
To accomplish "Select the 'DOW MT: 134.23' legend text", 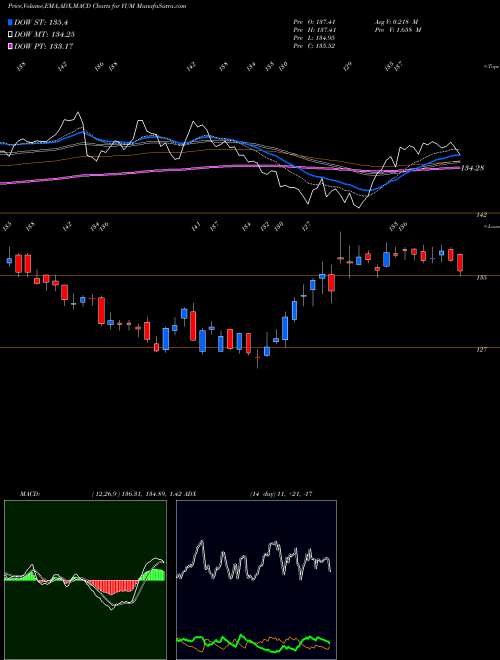I will tap(44, 35).
